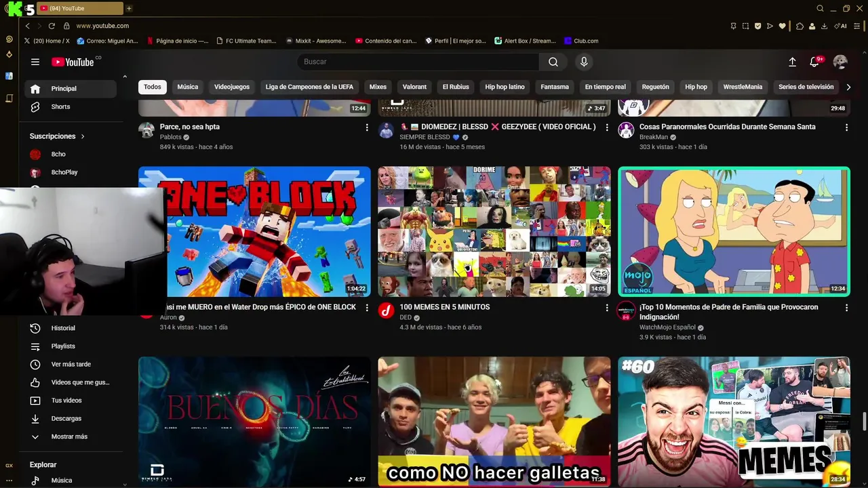Open the WatchMojo Español channel avatar
The height and width of the screenshot is (488, 868).
[x=626, y=310]
